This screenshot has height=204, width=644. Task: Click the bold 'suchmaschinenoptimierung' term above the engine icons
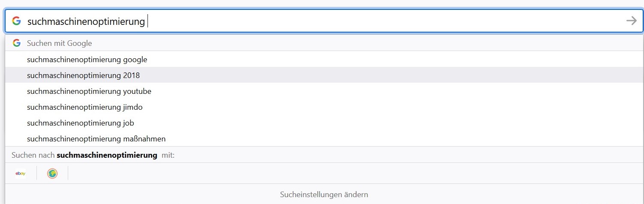coord(107,155)
